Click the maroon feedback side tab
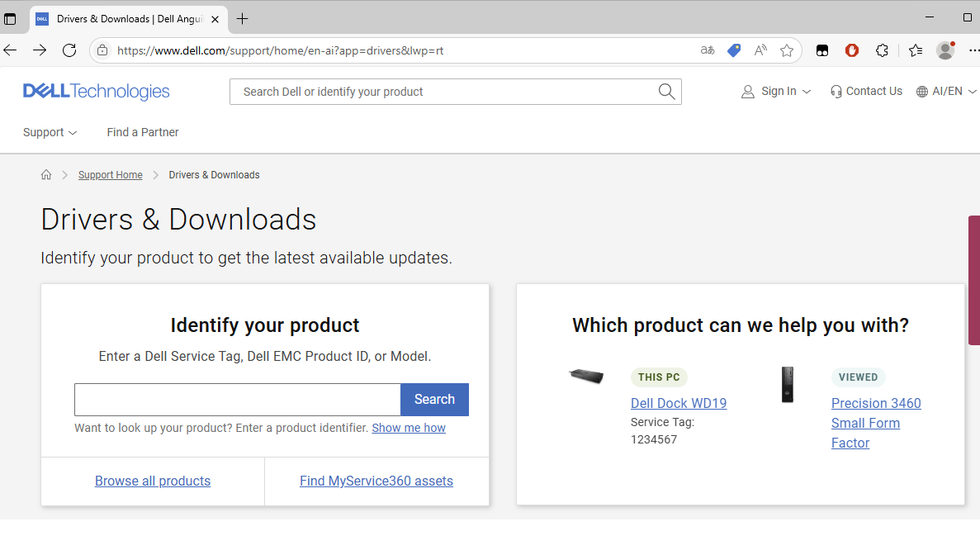Image resolution: width=980 pixels, height=550 pixels. click(973, 280)
